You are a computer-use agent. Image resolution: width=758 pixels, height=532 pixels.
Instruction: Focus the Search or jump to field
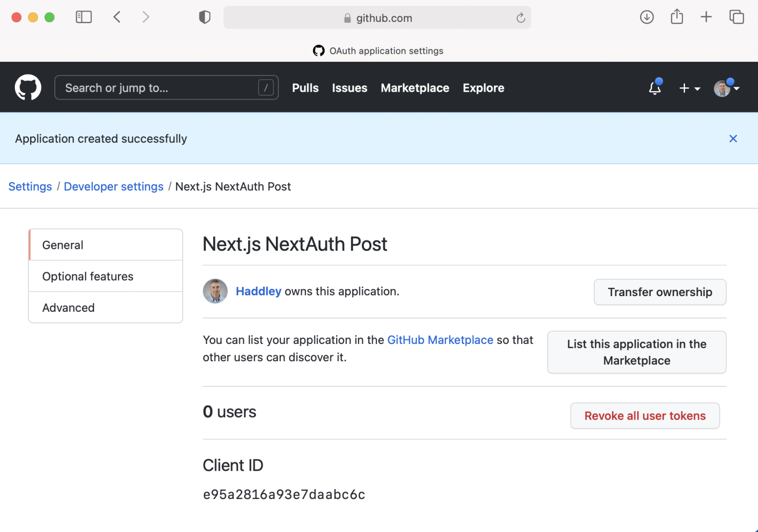coord(158,88)
